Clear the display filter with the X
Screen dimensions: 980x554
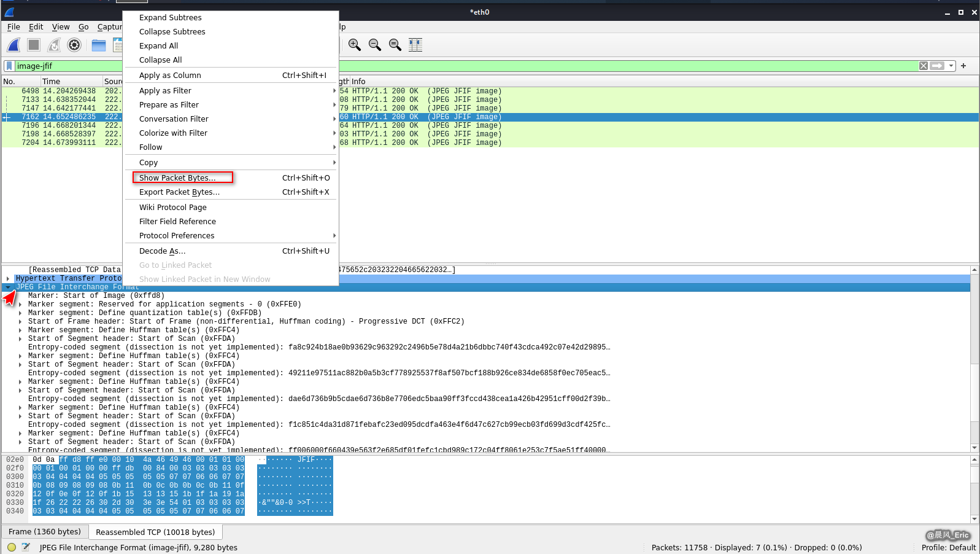(x=924, y=66)
